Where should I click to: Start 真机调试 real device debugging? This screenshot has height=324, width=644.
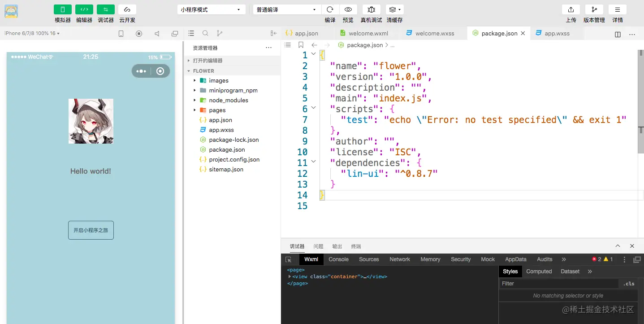[x=372, y=9]
